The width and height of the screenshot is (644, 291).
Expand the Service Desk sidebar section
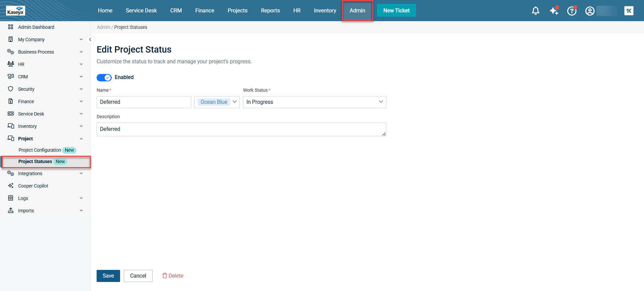[x=31, y=114]
